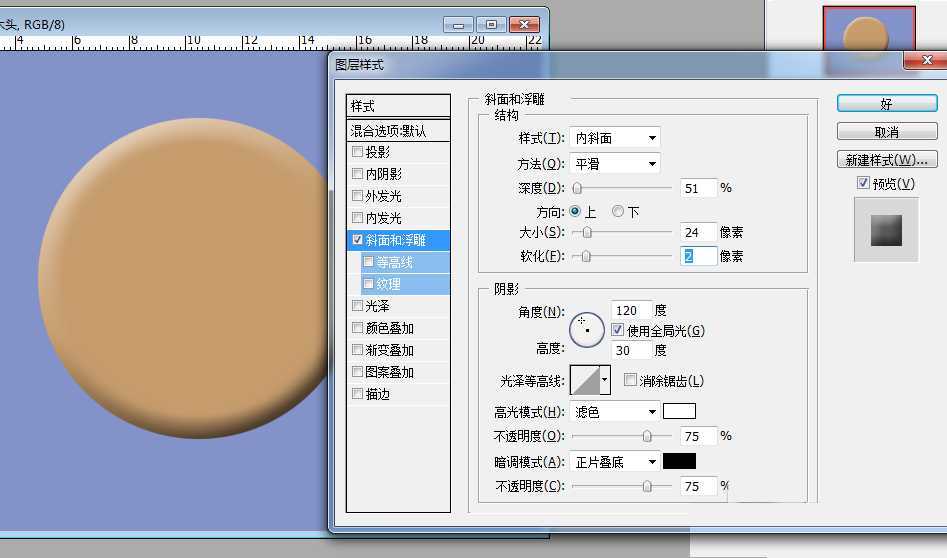Screen dimensions: 947x558
Task: Expand the 暗调模式 shadow mode dropdown
Action: 614,461
